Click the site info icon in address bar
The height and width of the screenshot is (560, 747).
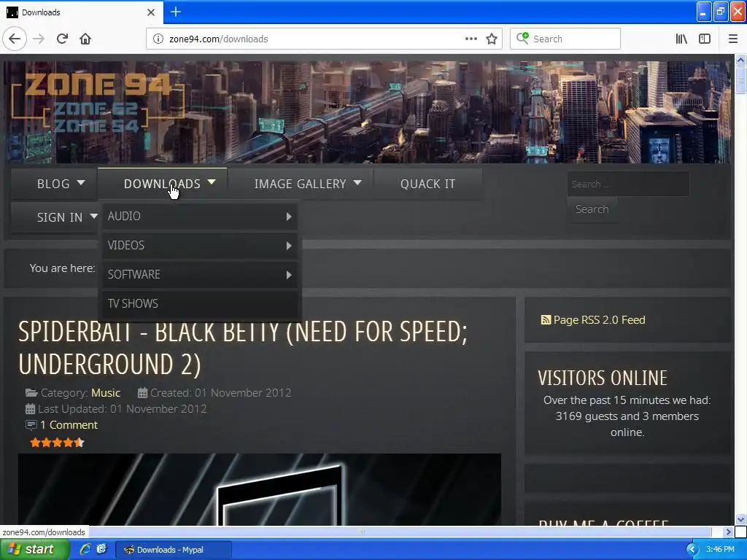158,39
